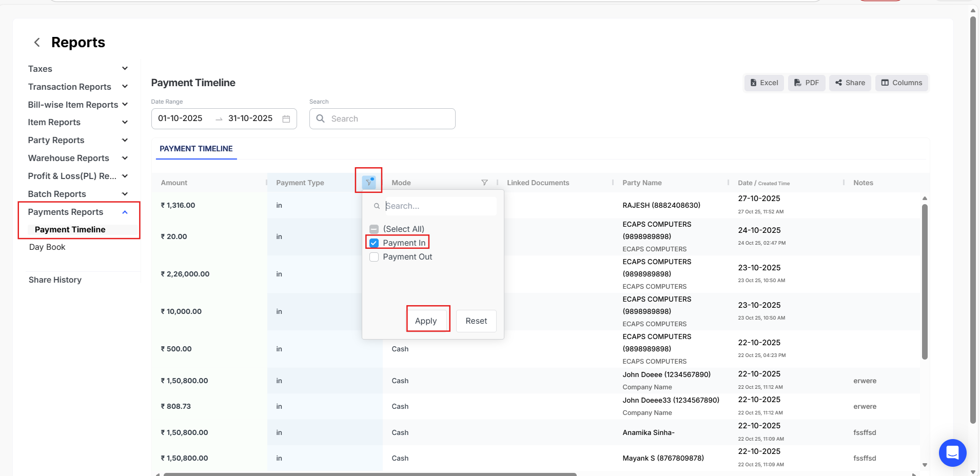Image resolution: width=980 pixels, height=476 pixels.
Task: Click the filter popup search field
Action: (439, 206)
